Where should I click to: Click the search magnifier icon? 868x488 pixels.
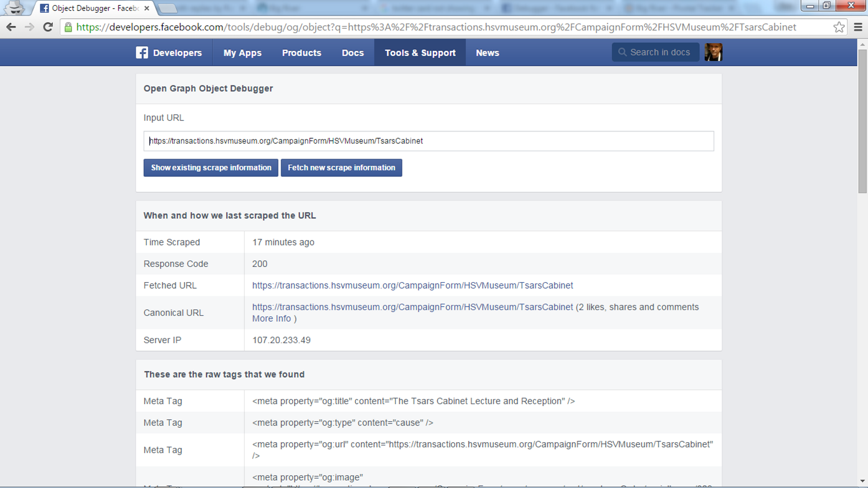point(622,52)
